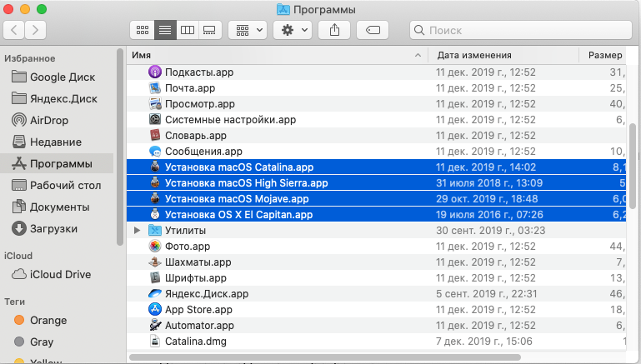Go back with the left arrow button

[x=14, y=30]
